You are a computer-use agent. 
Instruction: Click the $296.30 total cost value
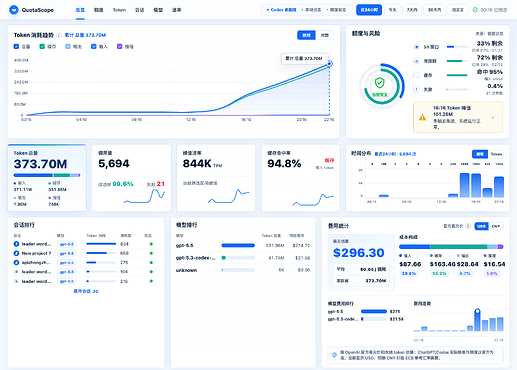click(359, 253)
